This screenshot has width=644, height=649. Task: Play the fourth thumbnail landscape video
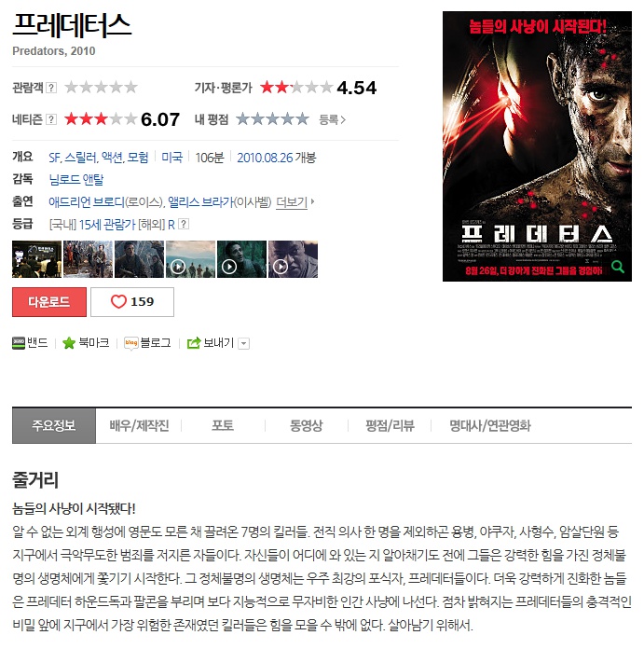coord(191,259)
